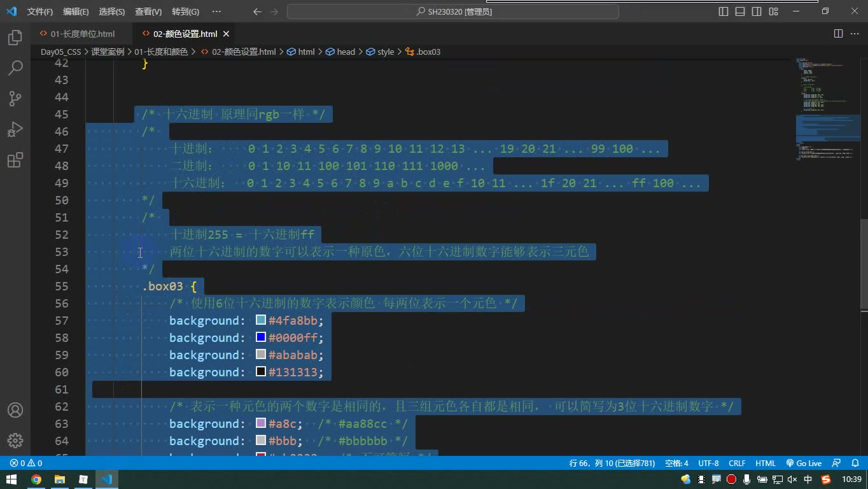Viewport: 868px width, 489px height.
Task: Open the Extensions view
Action: point(15,160)
